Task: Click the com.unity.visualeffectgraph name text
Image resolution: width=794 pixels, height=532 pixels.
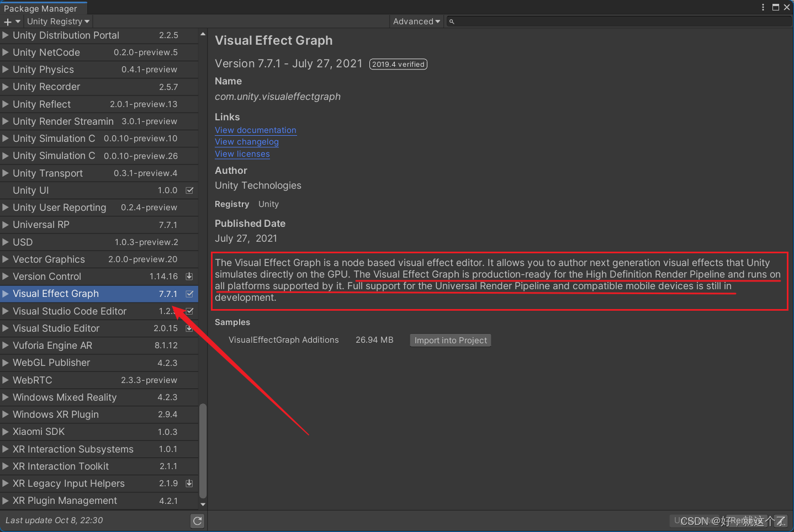Action: click(278, 97)
